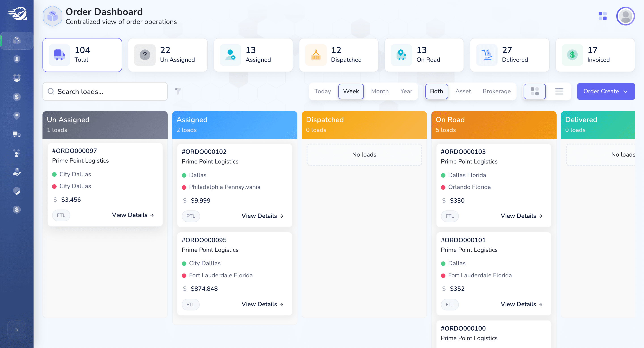The height and width of the screenshot is (348, 644).
Task: Open the half-shaded shield sidebar icon
Action: click(x=17, y=191)
